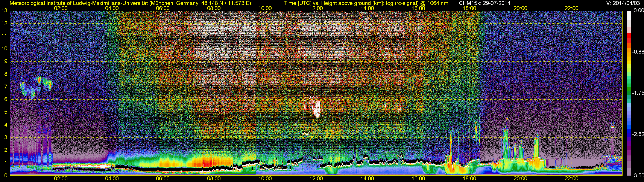Screen dimensions: 644x182
Task: Click the 0.00 value on the color scale
Action: [x=638, y=10]
